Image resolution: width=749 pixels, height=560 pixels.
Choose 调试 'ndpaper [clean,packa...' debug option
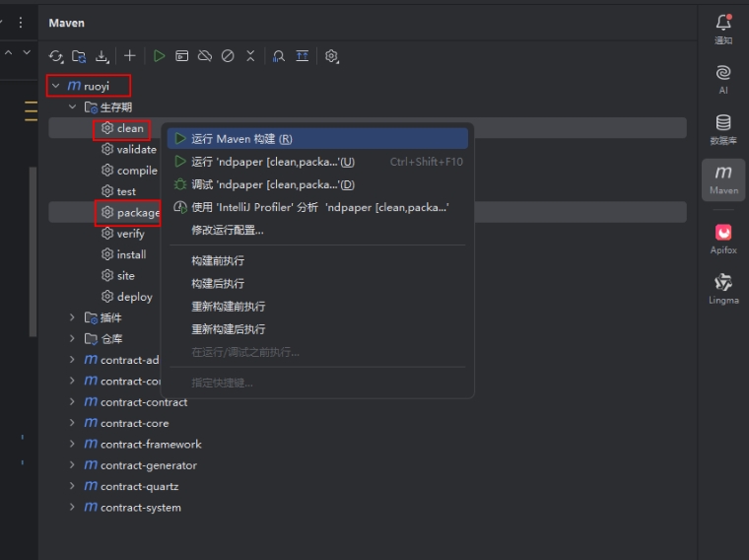coord(317,184)
